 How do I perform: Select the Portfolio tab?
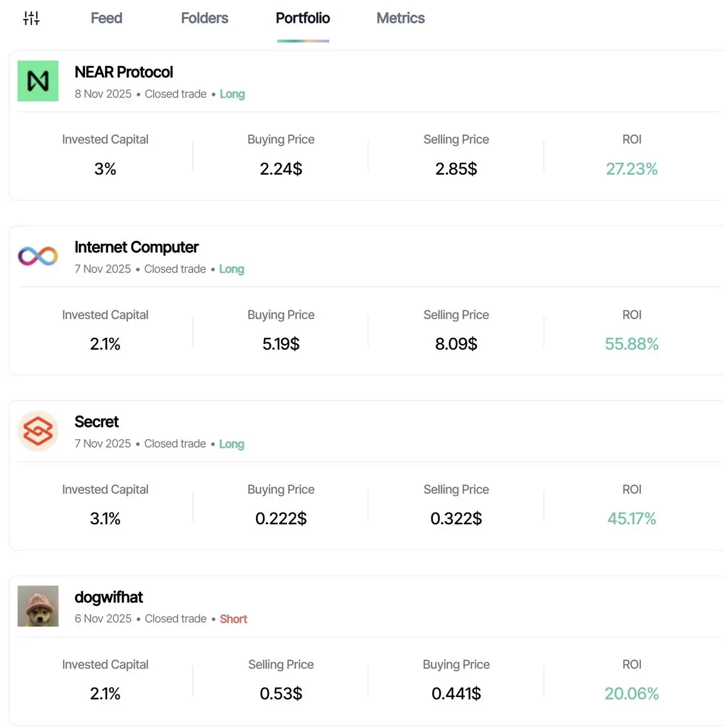(303, 18)
